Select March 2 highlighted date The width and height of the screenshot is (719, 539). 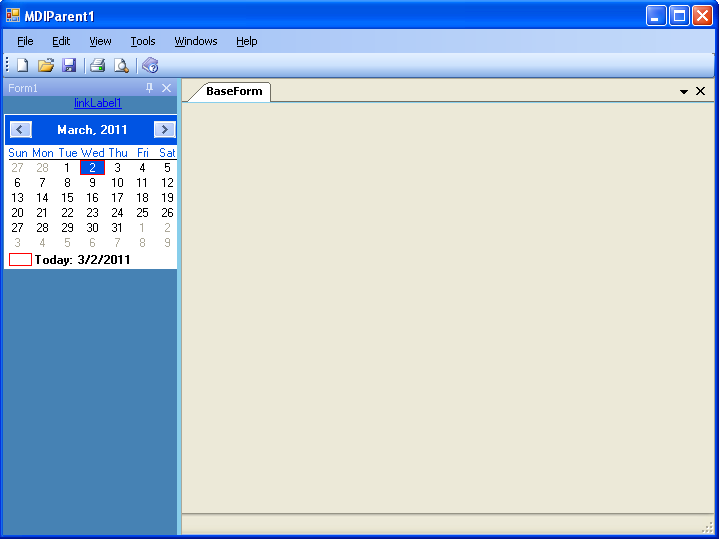pyautogui.click(x=92, y=167)
